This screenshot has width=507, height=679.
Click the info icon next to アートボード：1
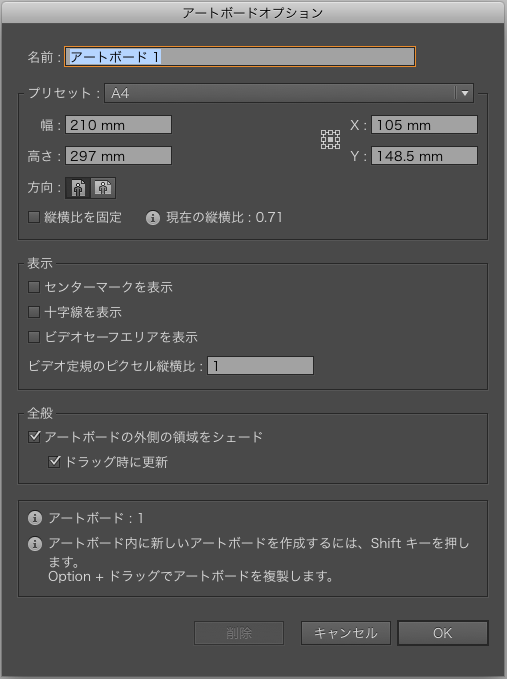tap(35, 518)
